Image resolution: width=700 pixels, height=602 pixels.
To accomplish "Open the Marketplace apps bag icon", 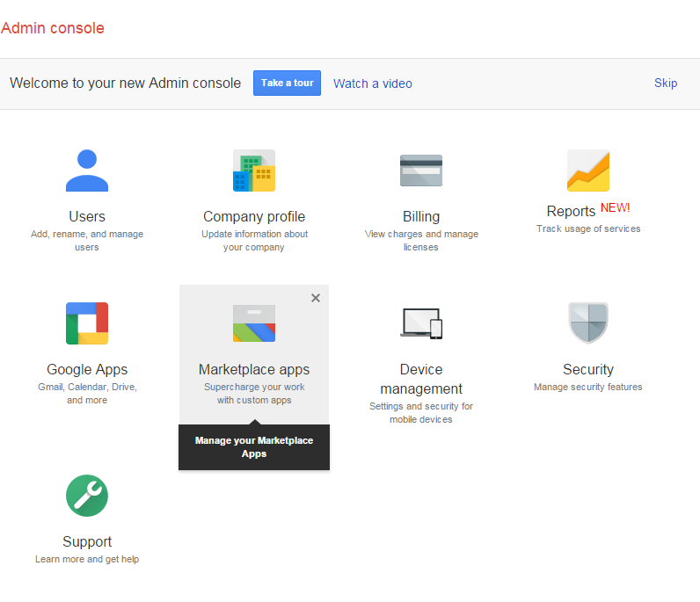I will coord(254,323).
